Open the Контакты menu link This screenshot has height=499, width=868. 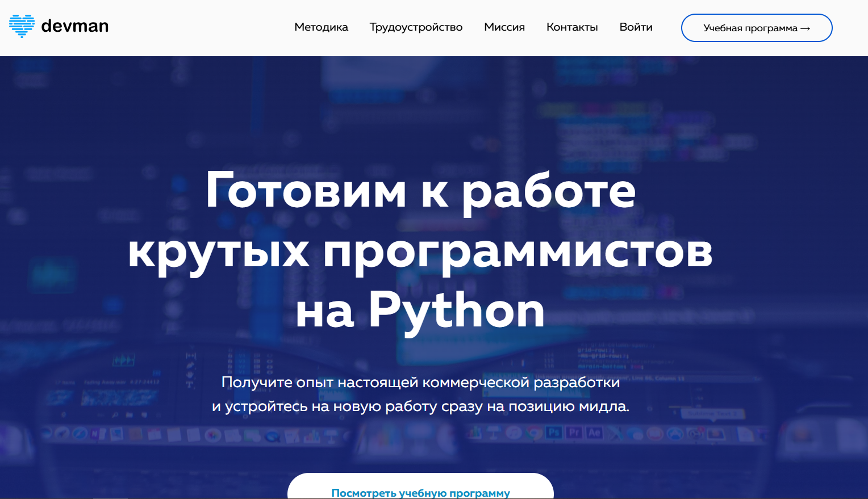pyautogui.click(x=572, y=27)
